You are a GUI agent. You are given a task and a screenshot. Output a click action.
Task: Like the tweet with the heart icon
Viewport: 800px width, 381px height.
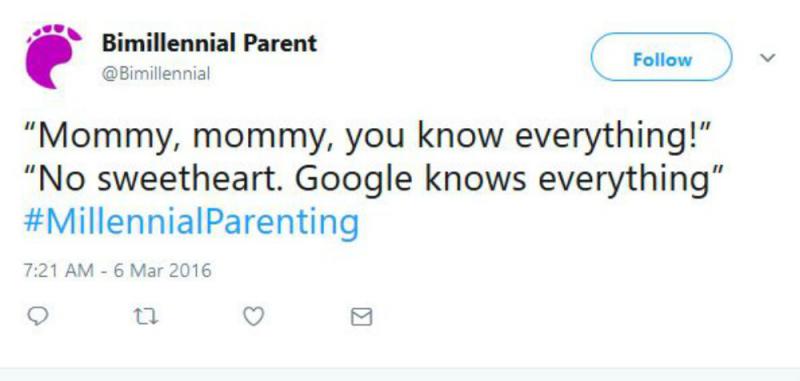[254, 317]
